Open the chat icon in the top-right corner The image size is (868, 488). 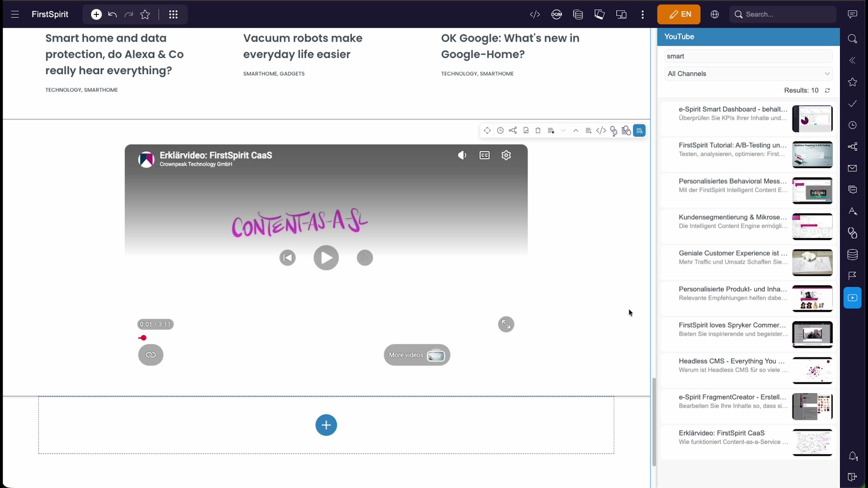click(853, 14)
